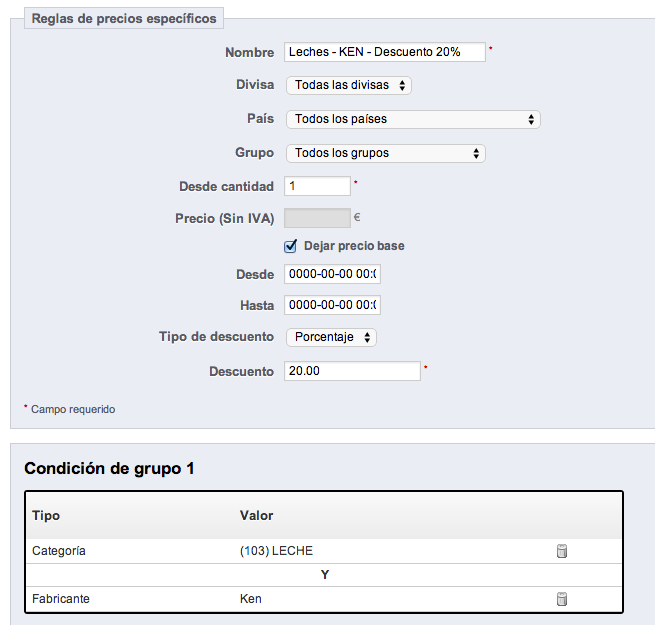Click the Condición de grupo 1 heading
This screenshot has height=625, width=655.
coord(109,469)
